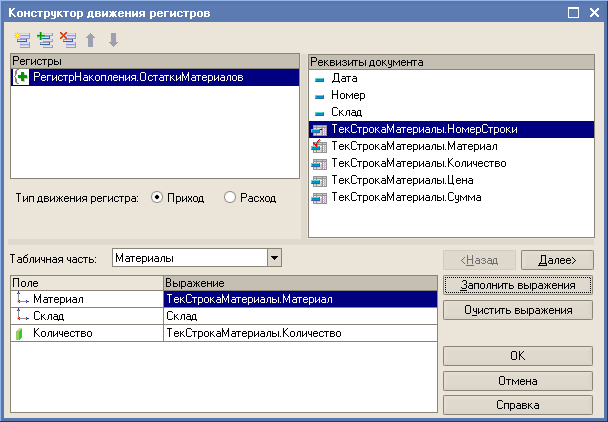Click the Склад expression cell
Viewport: 608px width, 422px height.
pyautogui.click(x=301, y=316)
